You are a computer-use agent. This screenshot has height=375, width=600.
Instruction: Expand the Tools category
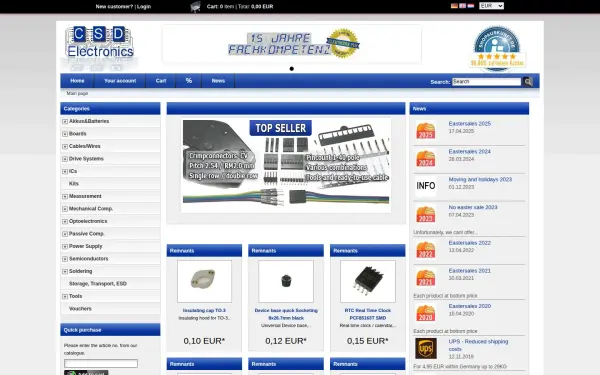coord(65,297)
